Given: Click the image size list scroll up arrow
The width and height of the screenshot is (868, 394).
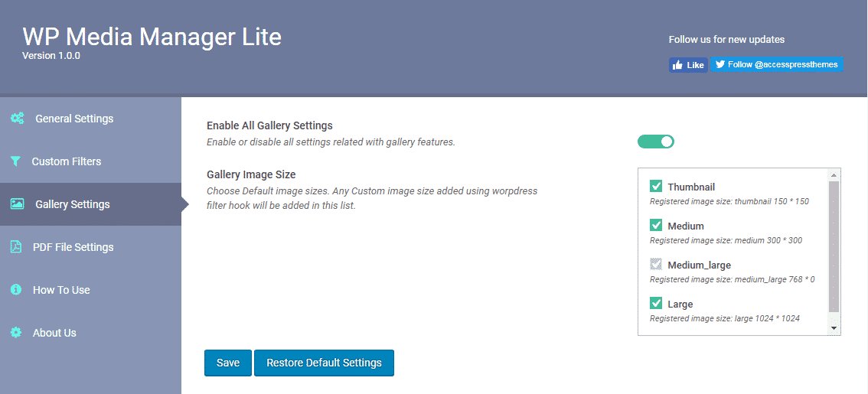Looking at the screenshot, I should pyautogui.click(x=834, y=174).
